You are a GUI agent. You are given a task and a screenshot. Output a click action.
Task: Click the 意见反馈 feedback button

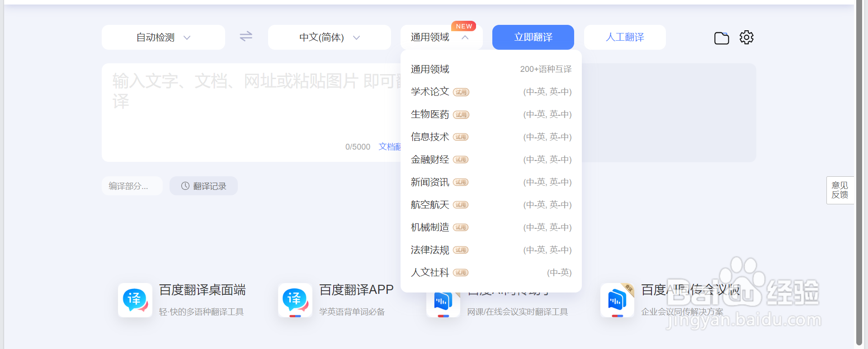pos(840,190)
